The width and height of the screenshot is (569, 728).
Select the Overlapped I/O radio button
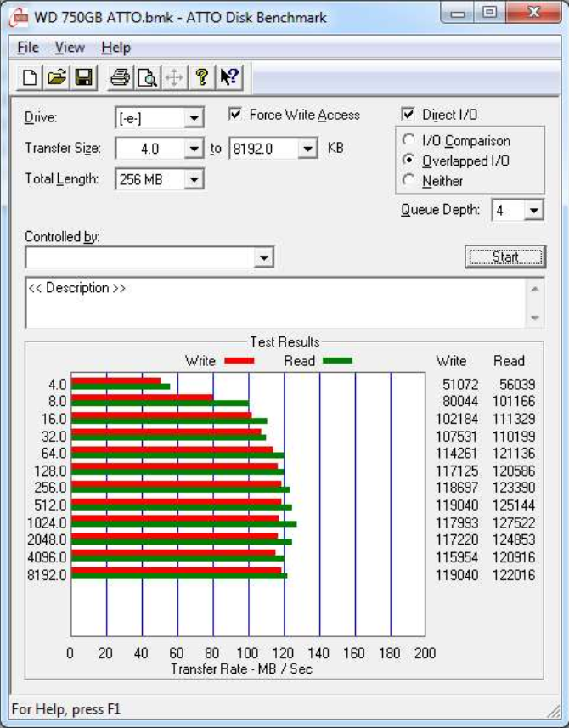[408, 161]
